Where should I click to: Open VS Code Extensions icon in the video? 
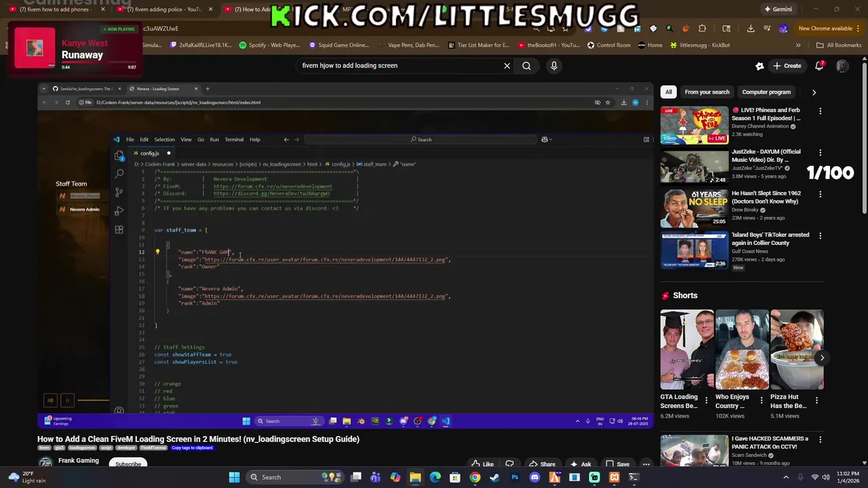click(119, 230)
